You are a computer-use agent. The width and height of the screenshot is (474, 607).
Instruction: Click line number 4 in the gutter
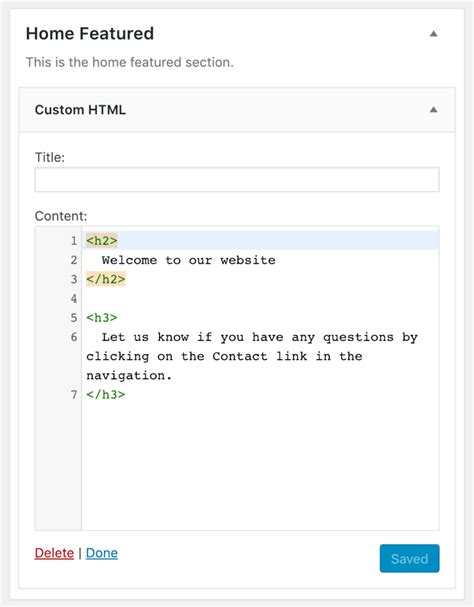(x=74, y=298)
